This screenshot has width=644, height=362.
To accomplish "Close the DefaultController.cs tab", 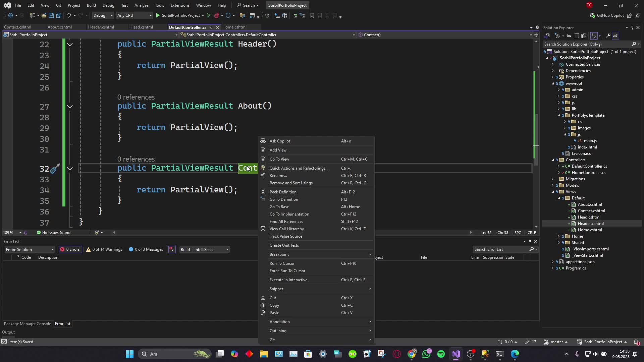I will coord(217,27).
